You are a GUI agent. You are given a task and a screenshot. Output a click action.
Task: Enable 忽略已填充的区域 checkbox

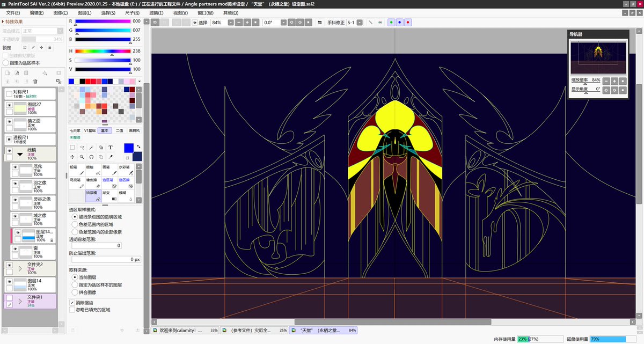click(72, 310)
